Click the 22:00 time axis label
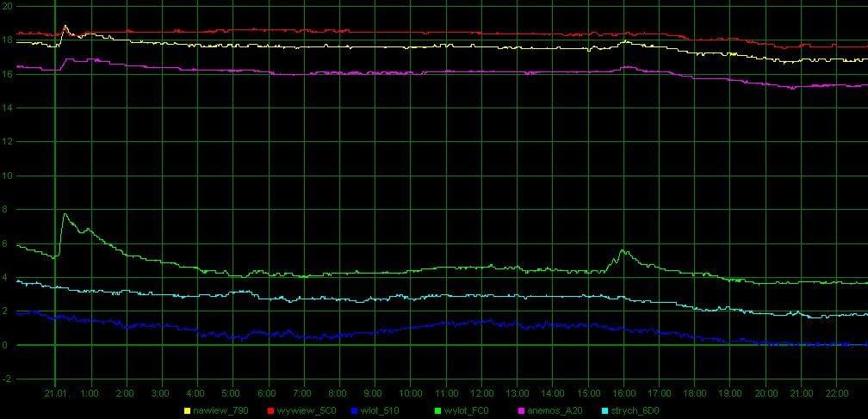The width and height of the screenshot is (868, 419). tap(838, 393)
